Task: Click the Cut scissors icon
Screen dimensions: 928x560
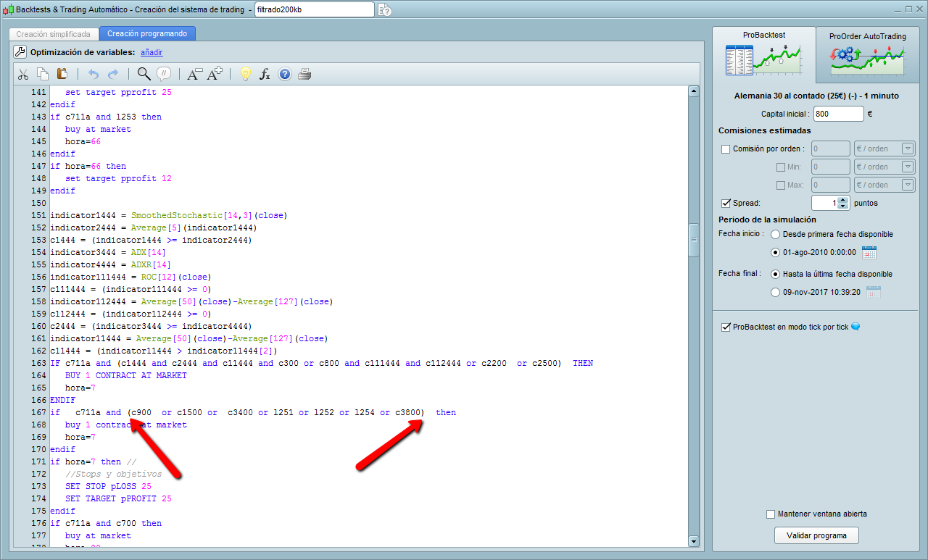Action: tap(22, 74)
